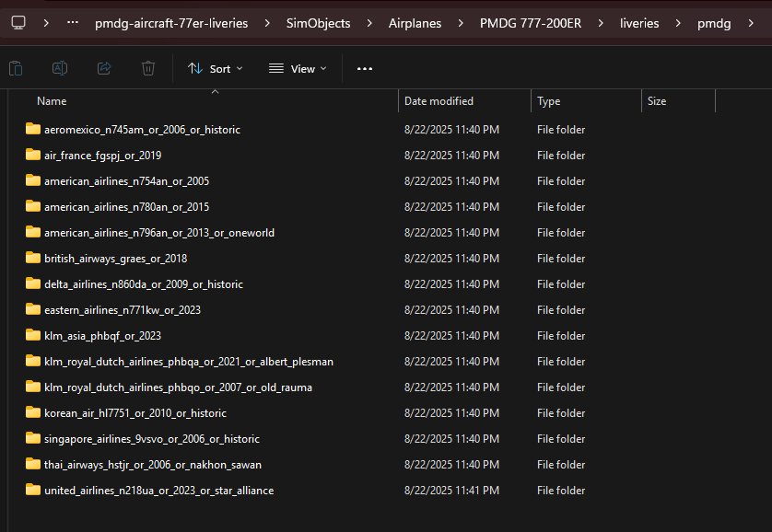
Task: Navigate to PMDG 777-200ER breadcrumb
Action: coord(531,23)
